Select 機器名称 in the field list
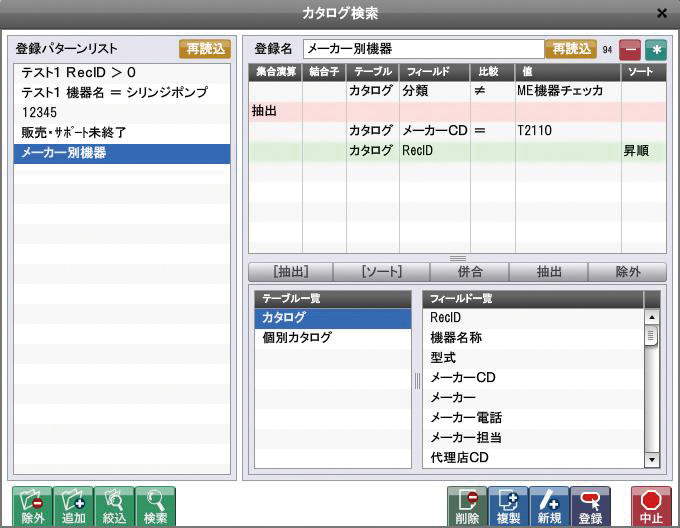The width and height of the screenshot is (680, 528). [534, 337]
